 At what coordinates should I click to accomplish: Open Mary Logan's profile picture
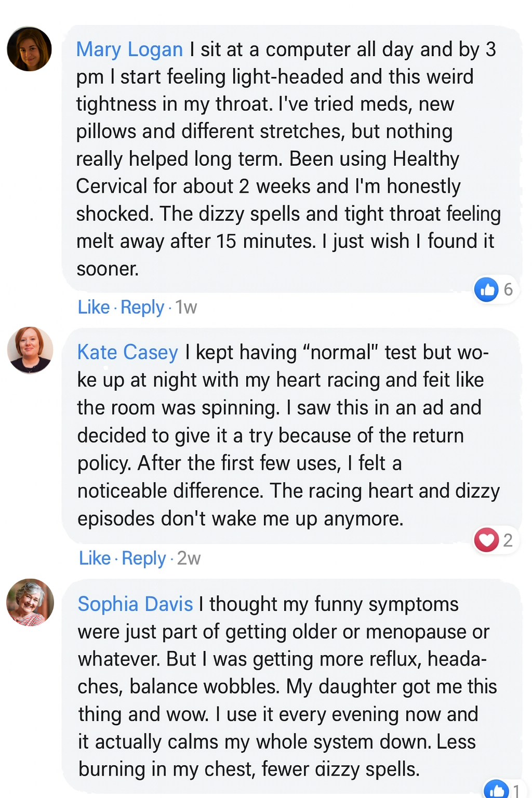[x=29, y=49]
